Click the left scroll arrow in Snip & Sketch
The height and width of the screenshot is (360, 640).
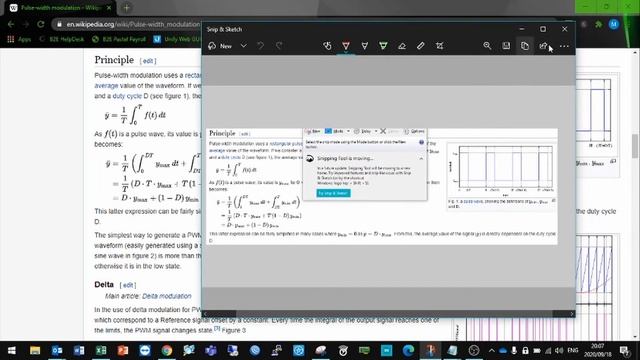(205, 313)
